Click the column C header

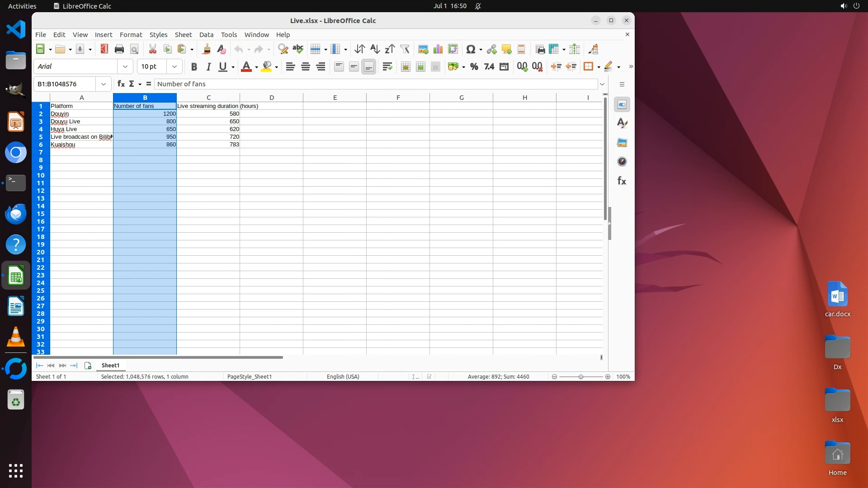pos(208,98)
